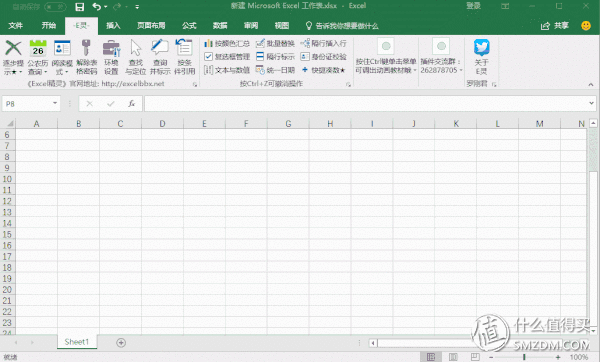Click the 100% zoom level
Viewport: 600px width, 362px height.
[579, 357]
